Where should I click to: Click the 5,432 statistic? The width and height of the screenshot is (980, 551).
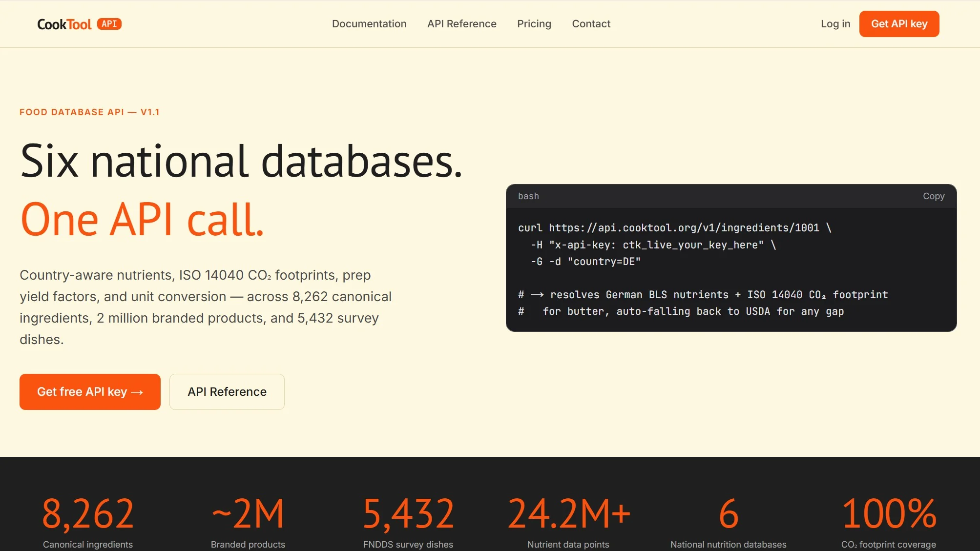point(408,514)
